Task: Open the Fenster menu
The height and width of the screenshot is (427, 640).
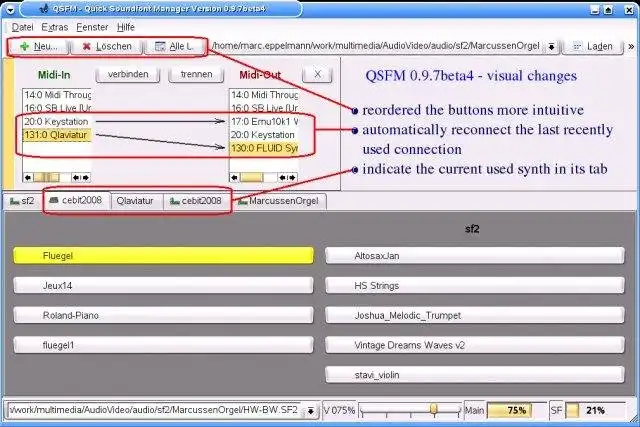Action: coord(92,27)
